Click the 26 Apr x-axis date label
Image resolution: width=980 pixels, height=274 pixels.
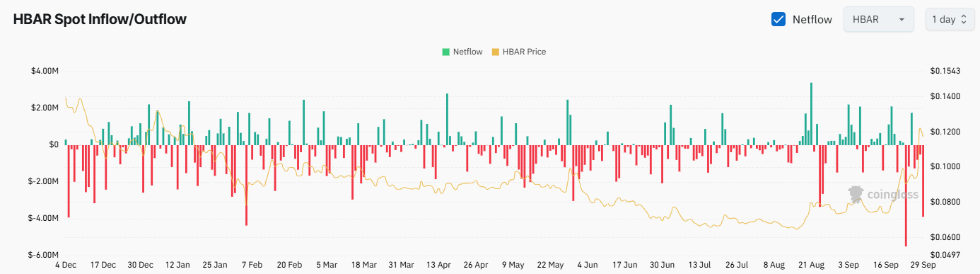click(476, 265)
